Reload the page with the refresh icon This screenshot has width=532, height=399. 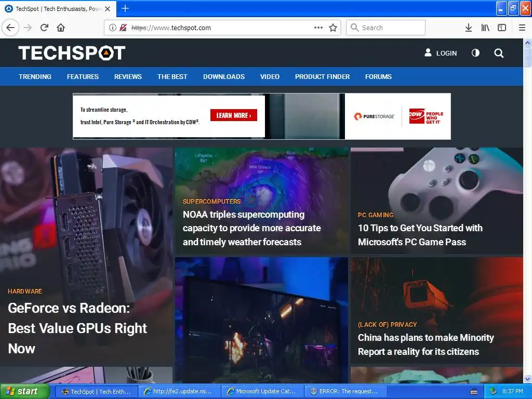point(45,28)
